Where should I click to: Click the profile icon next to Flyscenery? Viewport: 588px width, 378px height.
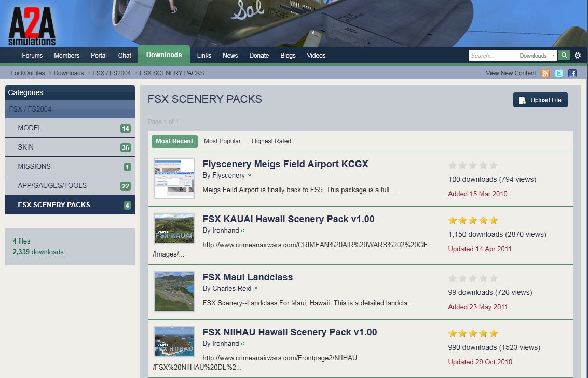click(249, 176)
